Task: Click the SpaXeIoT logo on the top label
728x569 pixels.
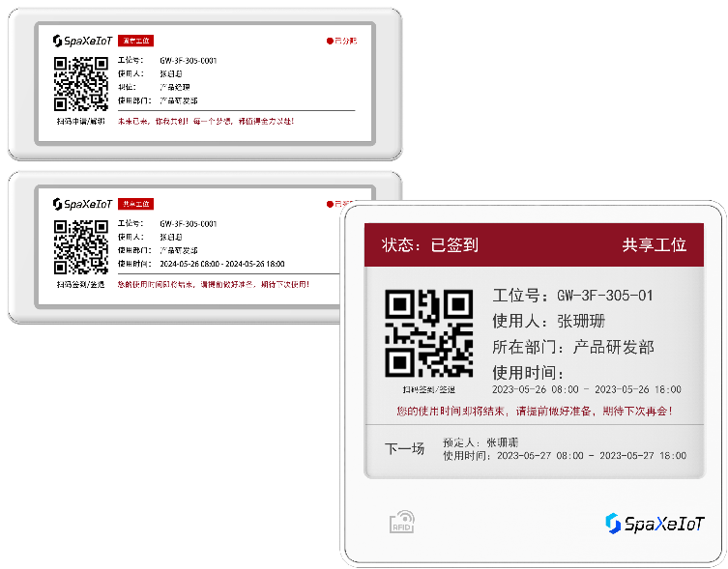Action: pyautogui.click(x=82, y=41)
